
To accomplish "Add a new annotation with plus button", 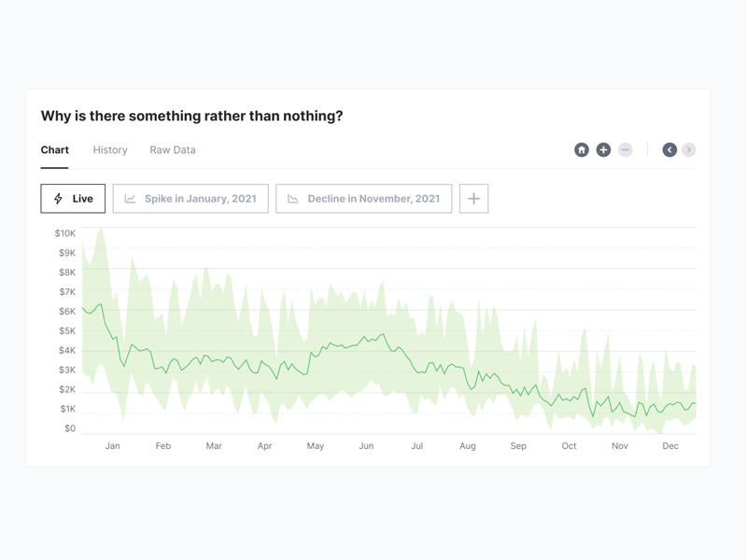I will (x=473, y=199).
